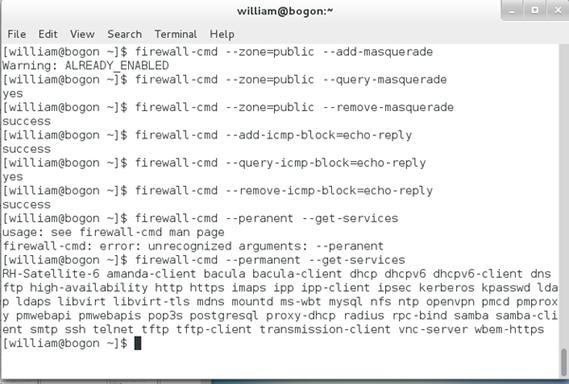Minimize the terminal window
The width and height of the screenshot is (569, 384).
[x=512, y=11]
